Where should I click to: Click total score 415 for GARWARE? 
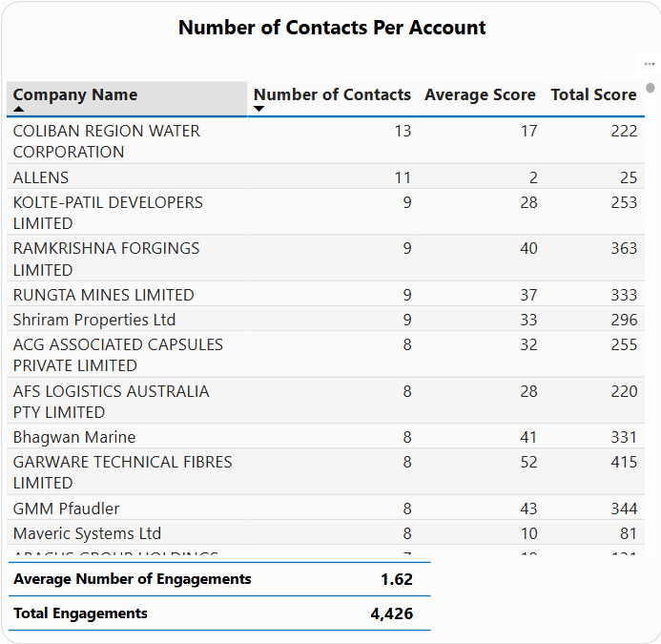(624, 462)
